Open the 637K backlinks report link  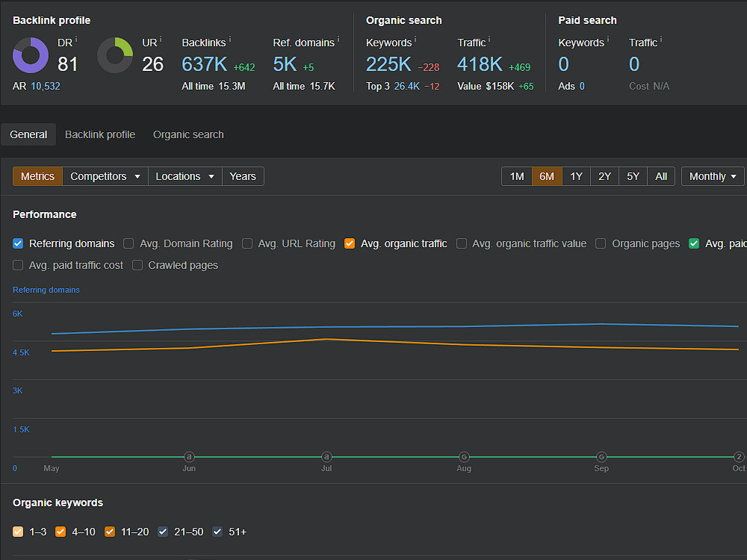click(x=205, y=64)
